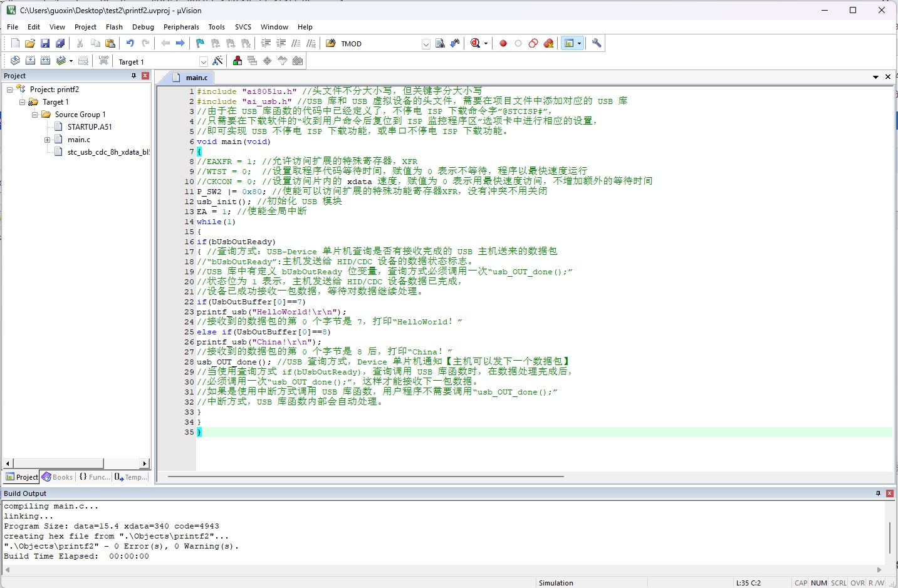Expand debug icon dropdown arrow
898x588 pixels.
(x=486, y=43)
